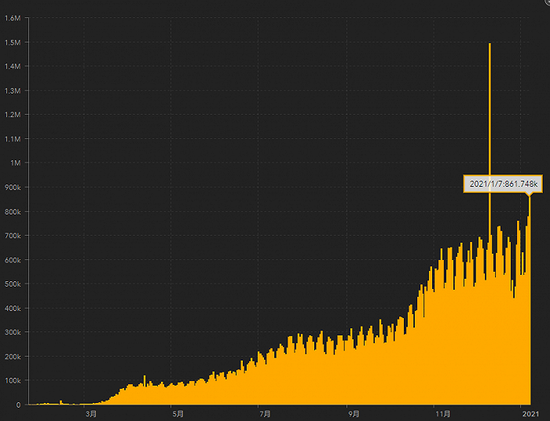Click the 5月 label on the x-axis

[x=178, y=414]
